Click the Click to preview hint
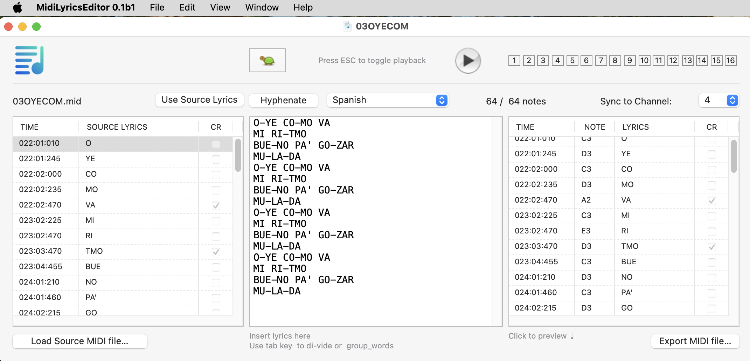Image resolution: width=750 pixels, height=361 pixels. pyautogui.click(x=541, y=336)
